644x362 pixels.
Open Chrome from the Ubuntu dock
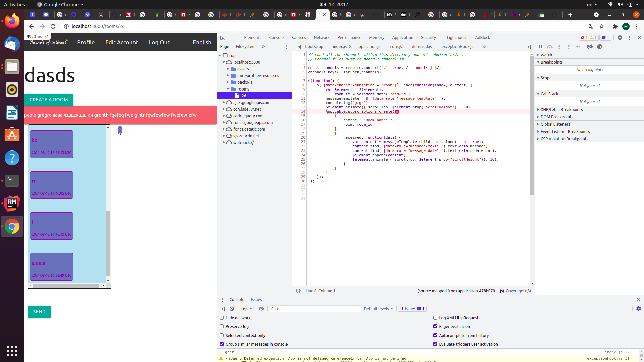click(12, 226)
